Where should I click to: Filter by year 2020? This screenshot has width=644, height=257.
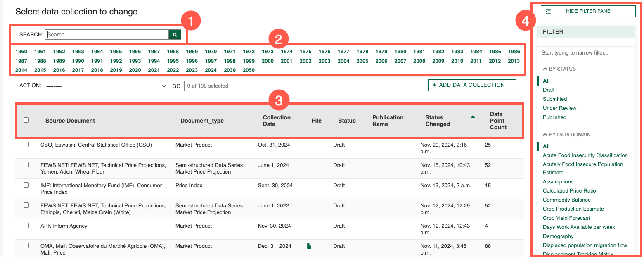pyautogui.click(x=135, y=70)
